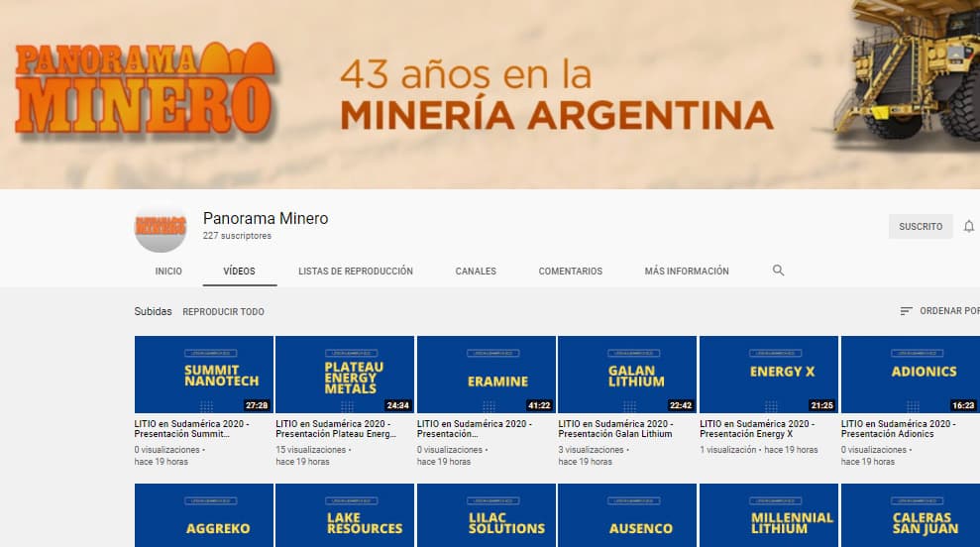Open the Adionics video thumbnail
The image size is (980, 547).
910,375
